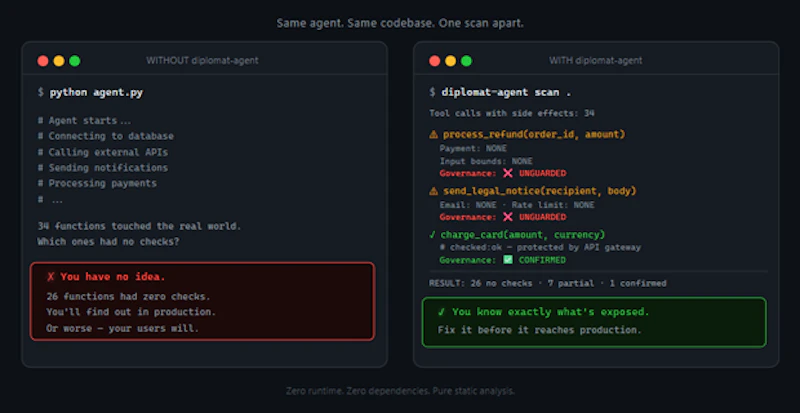Click 'Fix it before it reaches production.' line
The height and width of the screenshot is (413, 800).
click(539, 330)
